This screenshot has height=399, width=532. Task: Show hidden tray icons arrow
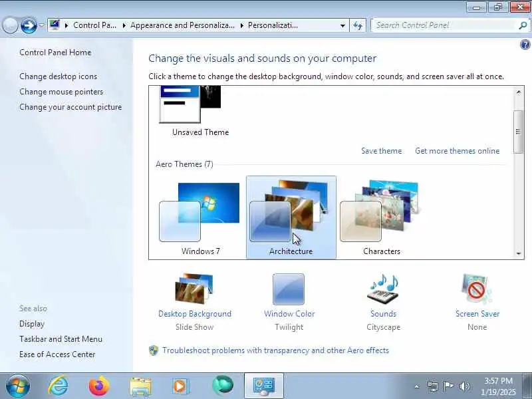417,386
